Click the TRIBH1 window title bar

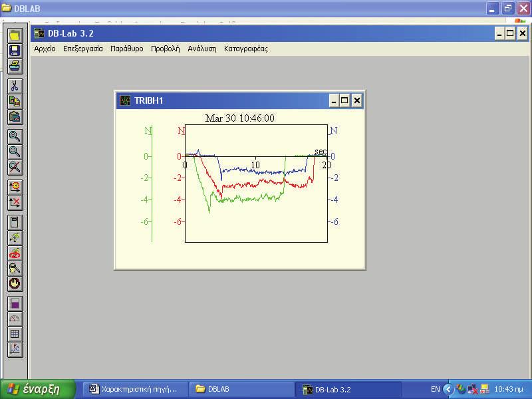[x=240, y=100]
